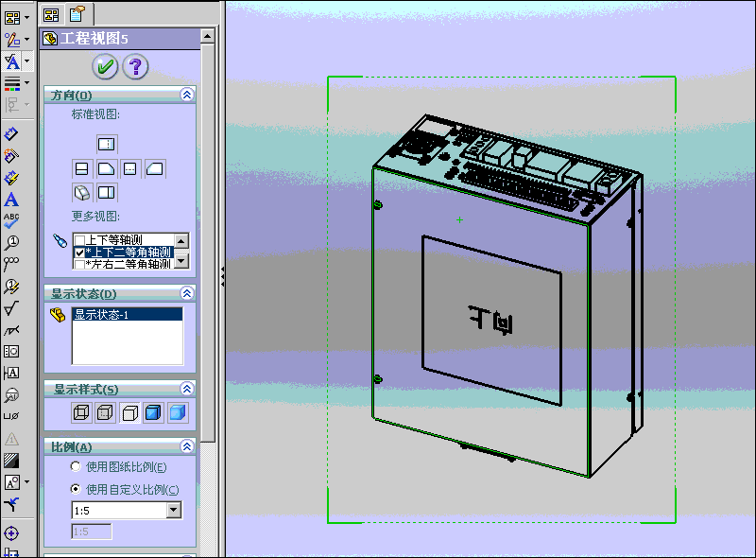Check the *左右二等角轴测 option
Image resolution: width=756 pixels, height=558 pixels.
coord(80,263)
